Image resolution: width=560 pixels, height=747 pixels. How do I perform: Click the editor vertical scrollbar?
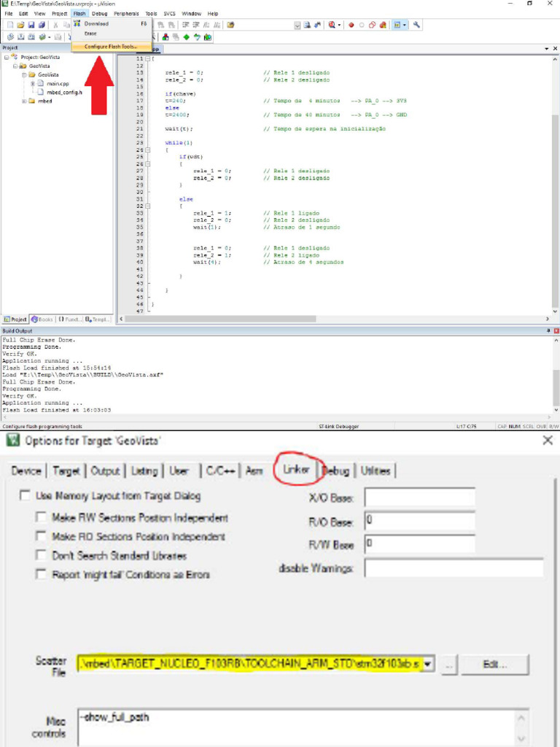(x=555, y=186)
